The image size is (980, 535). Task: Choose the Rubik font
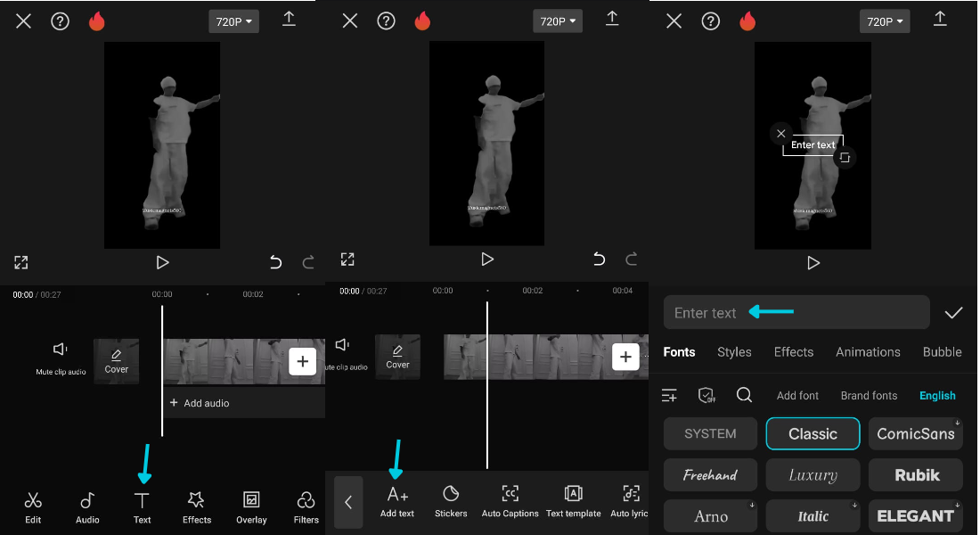coord(915,475)
